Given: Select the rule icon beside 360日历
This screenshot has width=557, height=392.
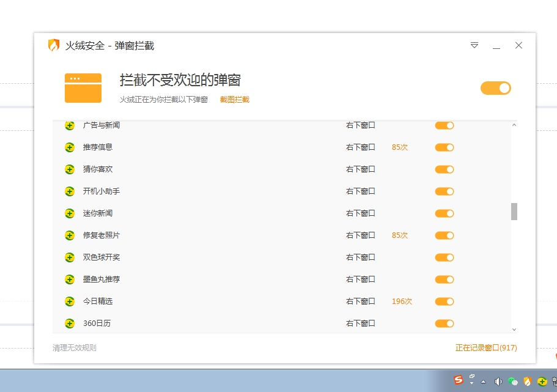Looking at the screenshot, I should (69, 324).
